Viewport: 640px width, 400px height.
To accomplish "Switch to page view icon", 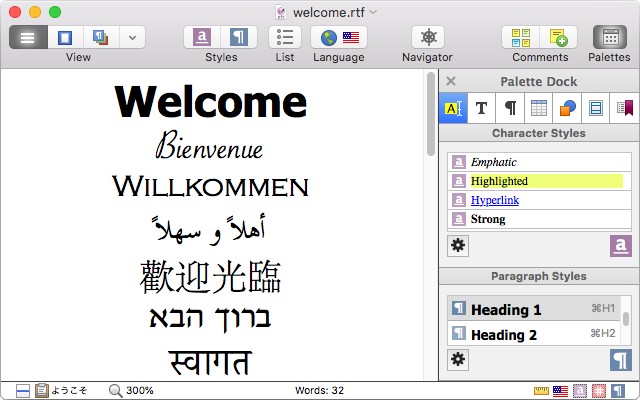I will [65, 38].
